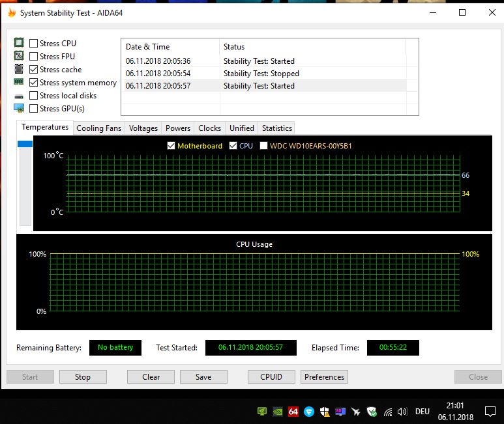Open the NVIDIA tray icon
The height and width of the screenshot is (424, 504).
tap(278, 412)
